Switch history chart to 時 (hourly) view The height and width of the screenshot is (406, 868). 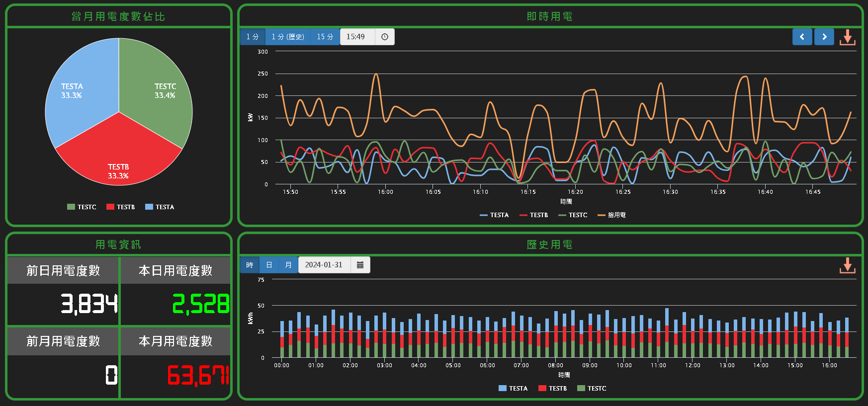(250, 265)
